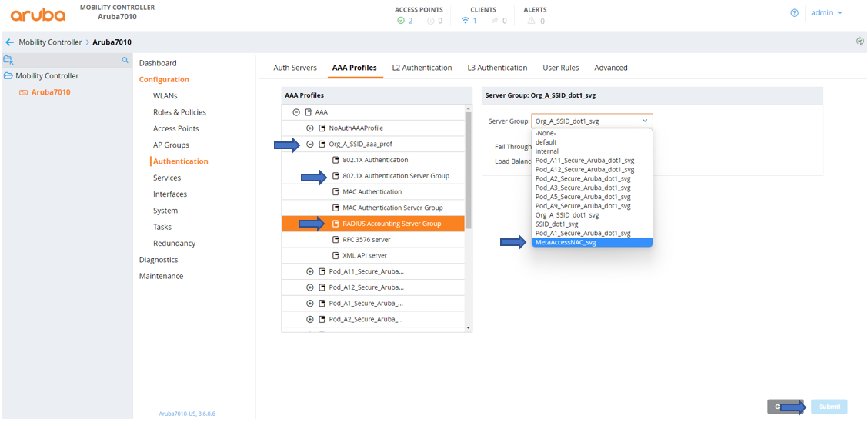Open the L2 Authentication tab
This screenshot has width=868, height=422.
click(422, 68)
